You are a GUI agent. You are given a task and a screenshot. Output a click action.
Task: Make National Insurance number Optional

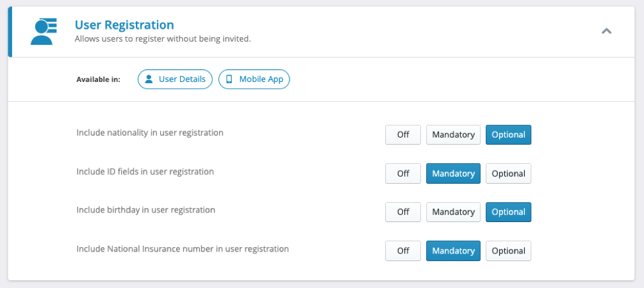pyautogui.click(x=508, y=251)
